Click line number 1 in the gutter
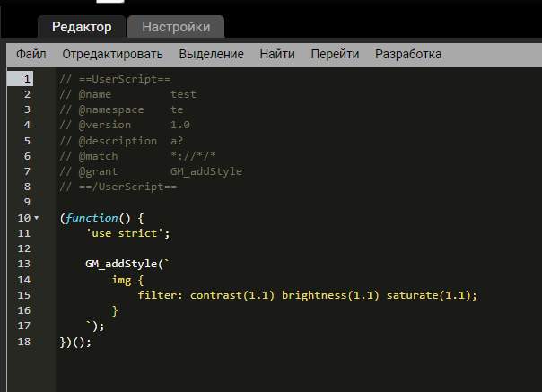Image resolution: width=542 pixels, height=392 pixels. [27, 79]
